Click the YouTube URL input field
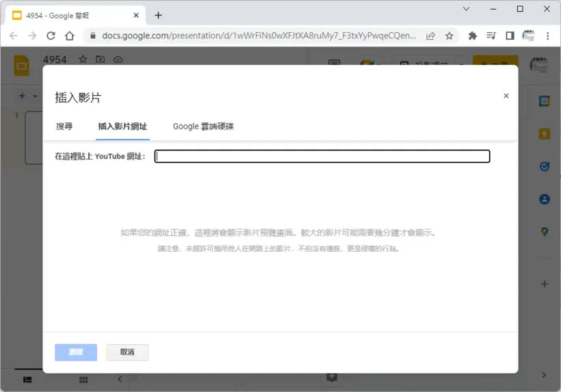The width and height of the screenshot is (561, 392). [322, 156]
